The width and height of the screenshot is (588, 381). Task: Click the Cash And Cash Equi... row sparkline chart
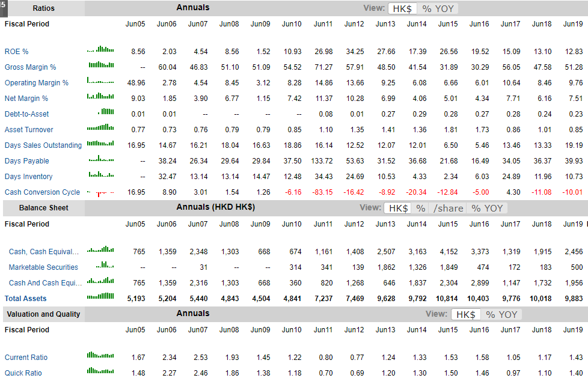click(x=100, y=280)
